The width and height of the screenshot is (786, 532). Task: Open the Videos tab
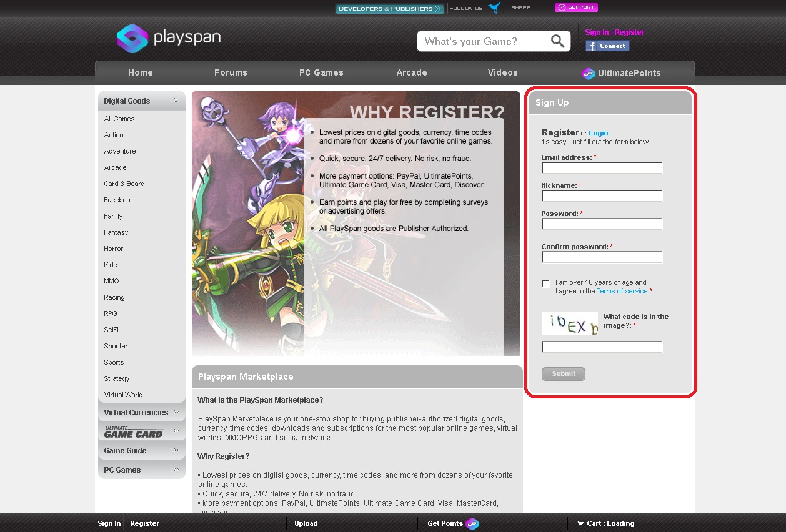503,72
